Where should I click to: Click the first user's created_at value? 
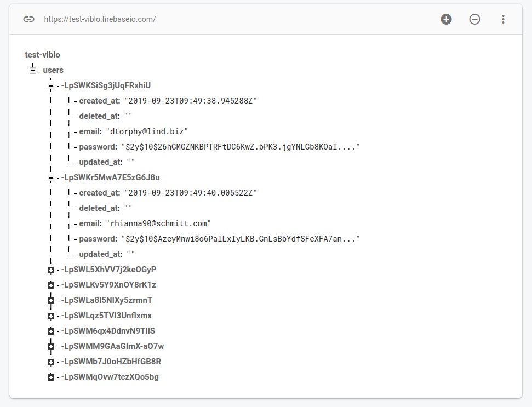tap(191, 101)
